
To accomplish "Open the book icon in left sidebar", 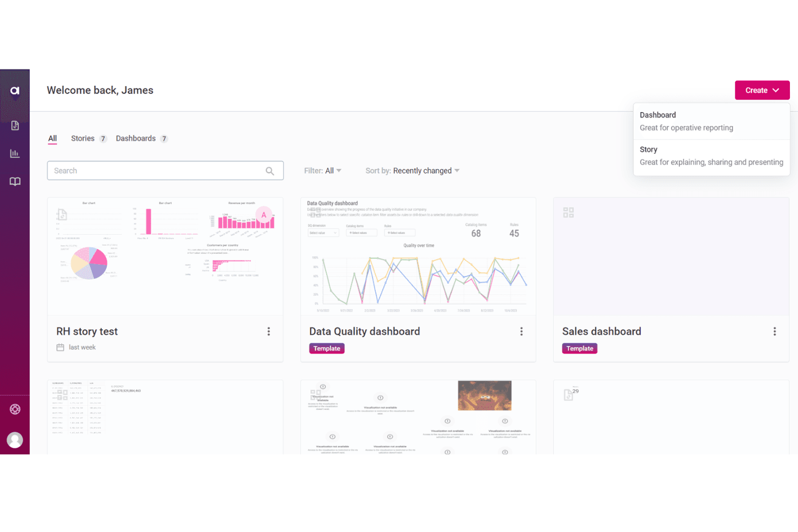I will (x=15, y=182).
